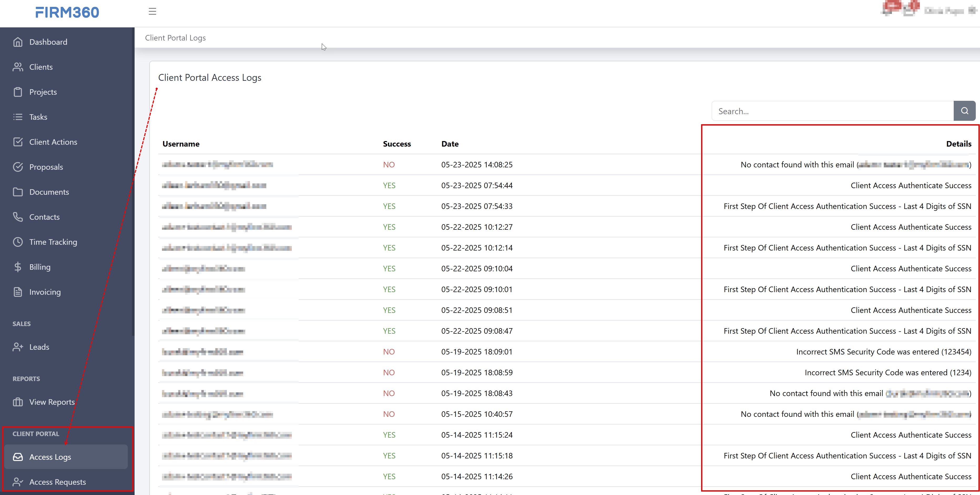Image resolution: width=980 pixels, height=495 pixels.
Task: Open View Reports via the briefcase icon
Action: [x=18, y=402]
